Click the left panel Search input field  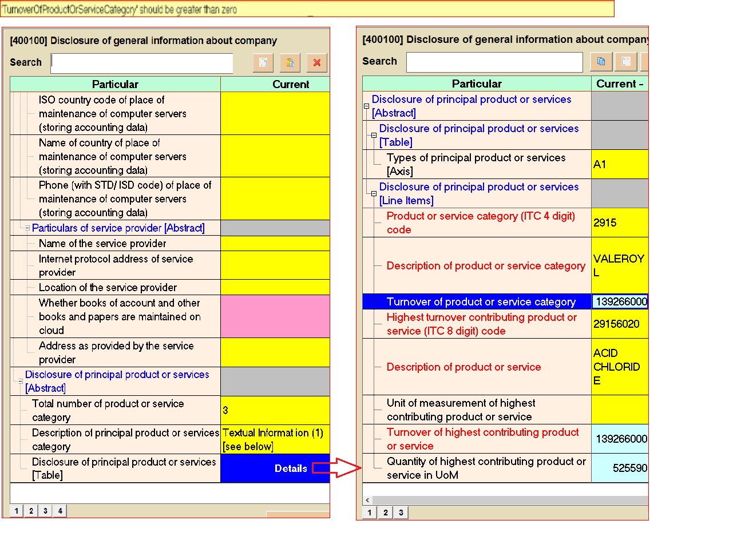click(142, 63)
